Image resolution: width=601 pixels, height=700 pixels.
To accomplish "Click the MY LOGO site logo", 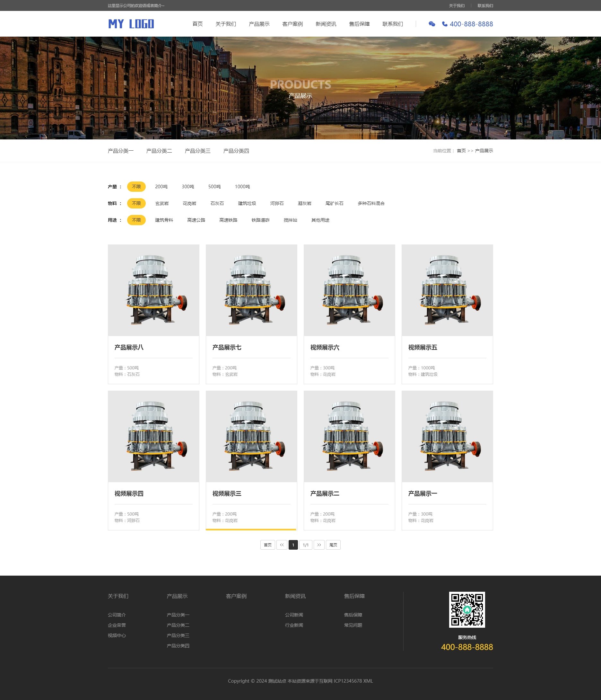I will [x=131, y=24].
